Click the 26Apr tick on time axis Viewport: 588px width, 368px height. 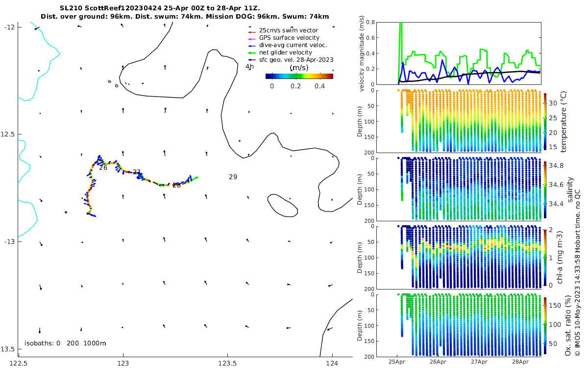[438, 362]
